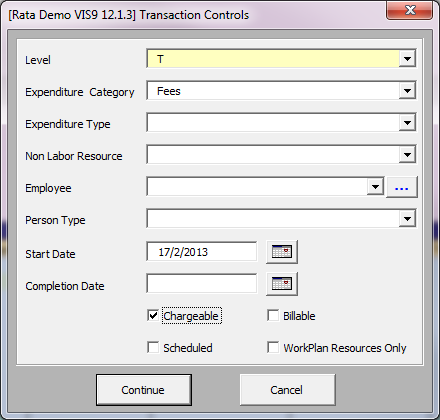The image size is (440, 420).
Task: Expand the Level dropdown arrow
Action: [x=407, y=59]
